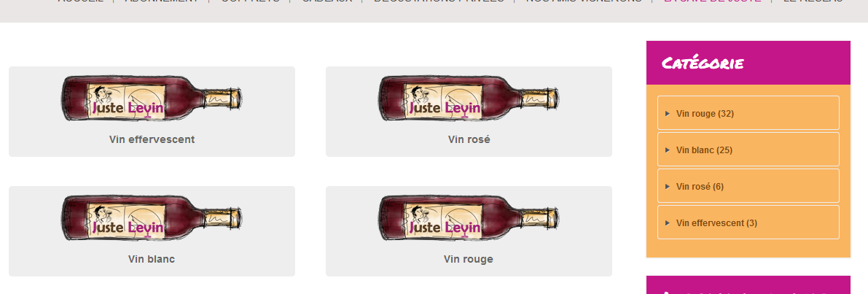Screen dimensions: 868x294
Task: Open the Dégustations Privées menu item
Action: (x=439, y=1)
